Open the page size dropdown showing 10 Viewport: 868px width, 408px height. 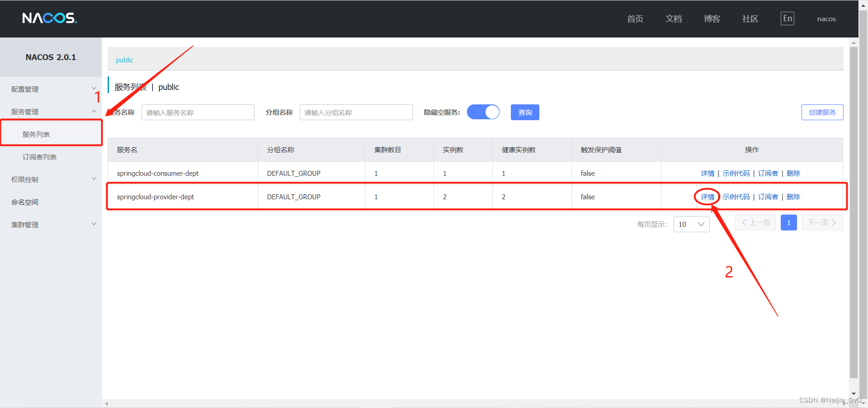[x=691, y=224]
